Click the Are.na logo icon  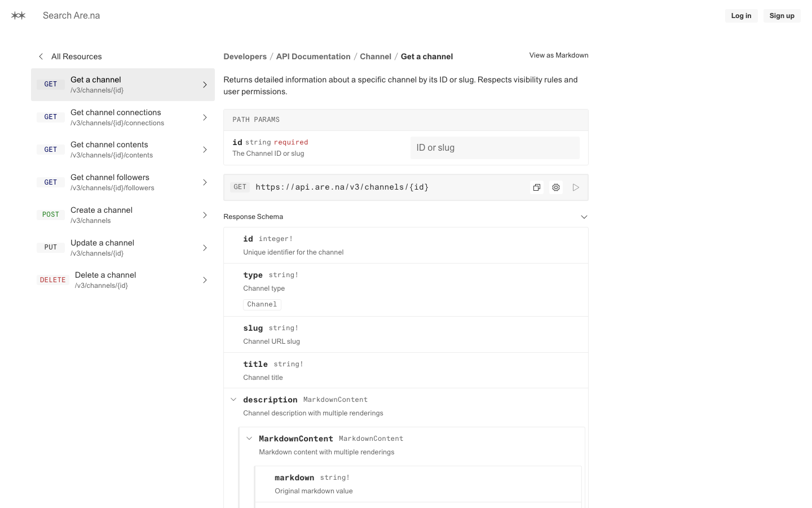19,16
